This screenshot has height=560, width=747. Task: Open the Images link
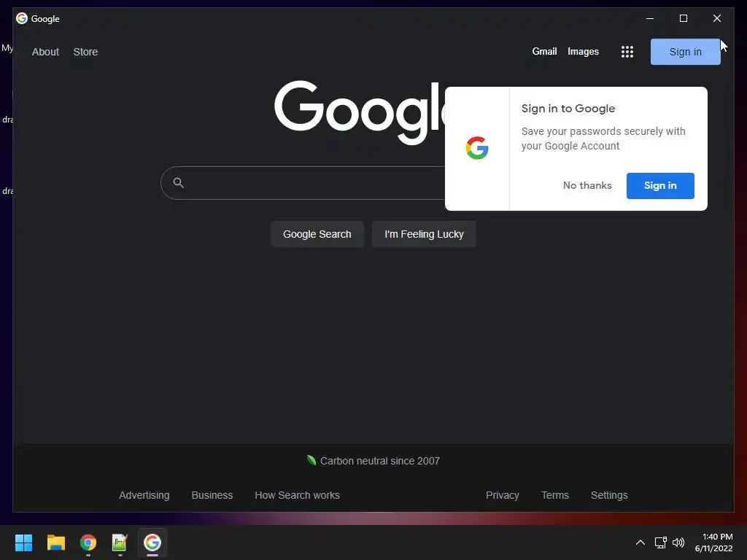coord(583,52)
